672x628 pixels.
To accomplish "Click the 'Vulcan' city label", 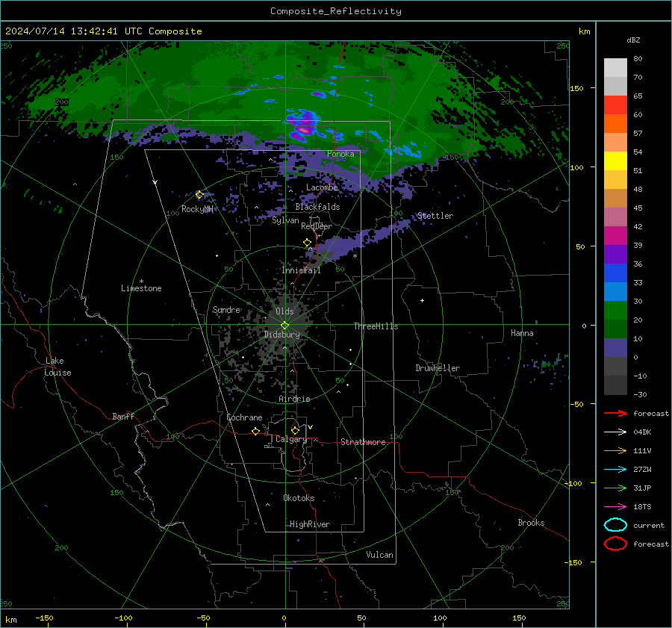I will (379, 555).
